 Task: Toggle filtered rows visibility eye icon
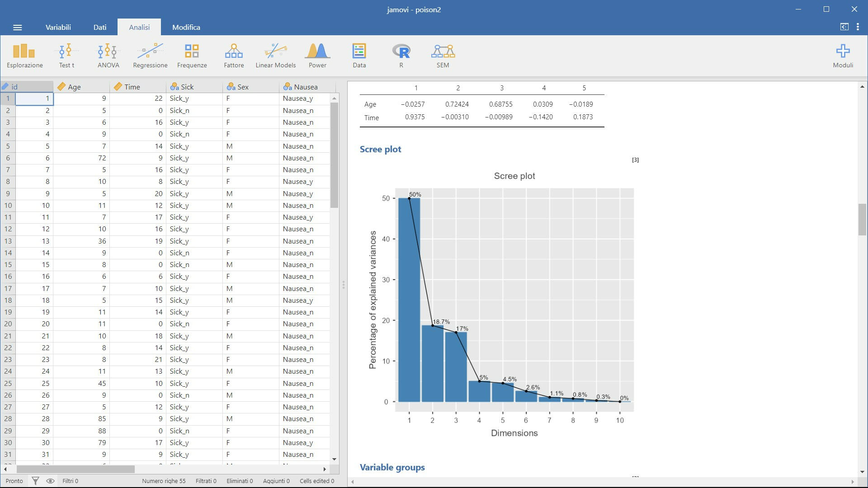point(50,481)
